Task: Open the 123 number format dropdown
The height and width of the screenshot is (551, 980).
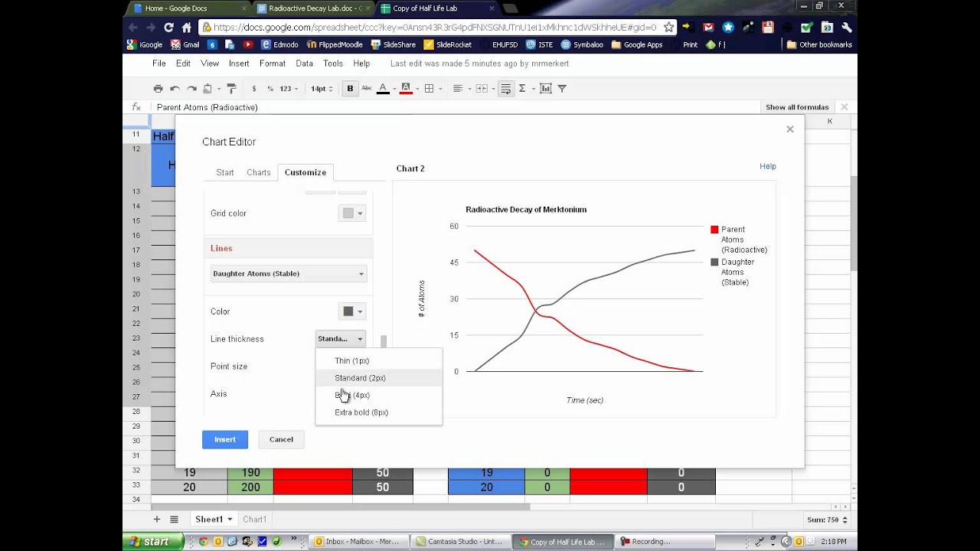Action: coord(289,89)
